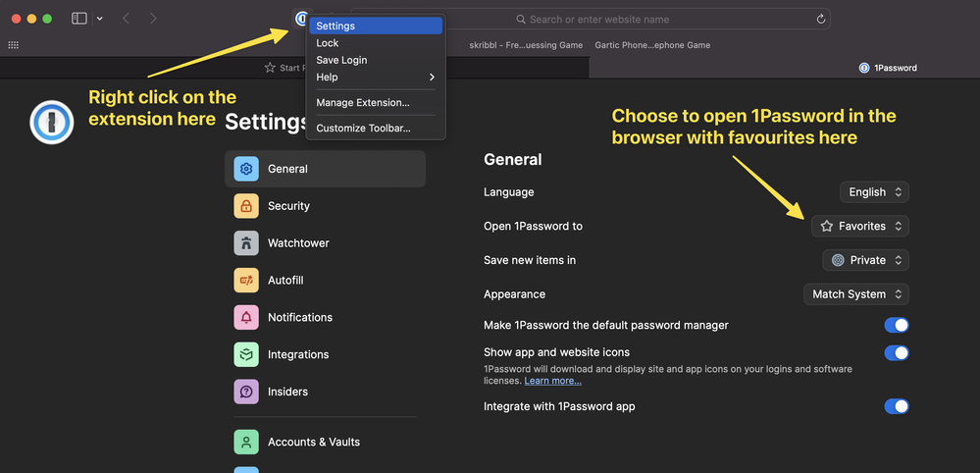Viewport: 980px width, 473px height.
Task: Click the Notifications bell icon
Action: [x=246, y=318]
